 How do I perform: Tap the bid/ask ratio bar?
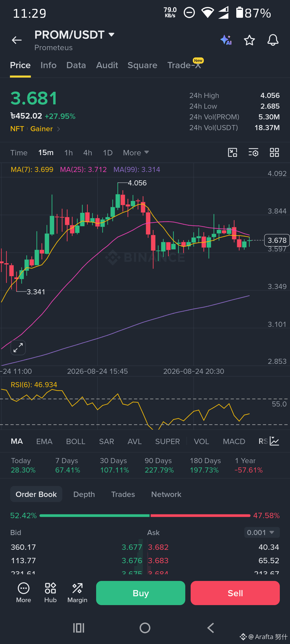(145, 515)
